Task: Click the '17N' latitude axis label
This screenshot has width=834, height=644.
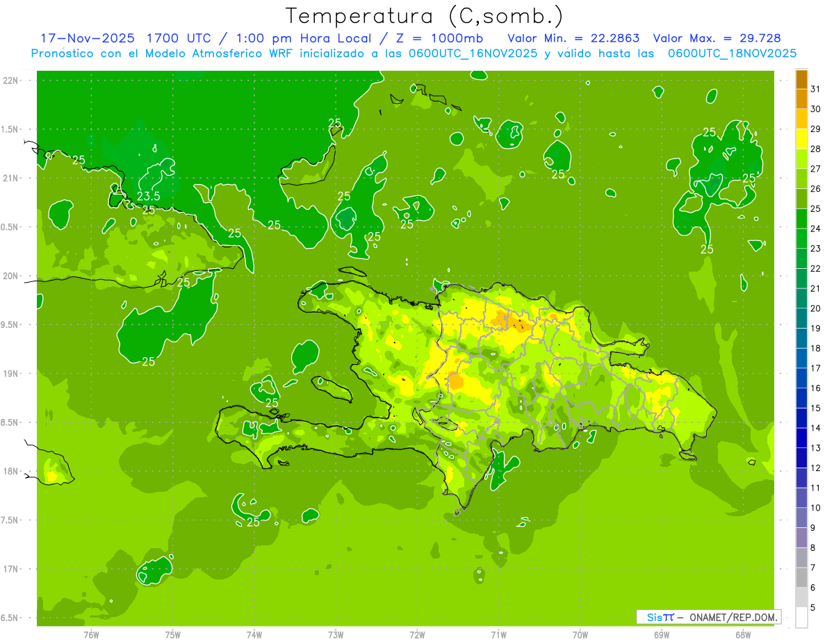Action: click(x=10, y=569)
